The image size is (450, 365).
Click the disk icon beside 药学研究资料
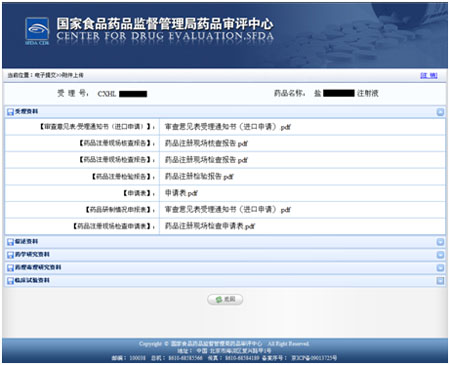click(x=10, y=255)
